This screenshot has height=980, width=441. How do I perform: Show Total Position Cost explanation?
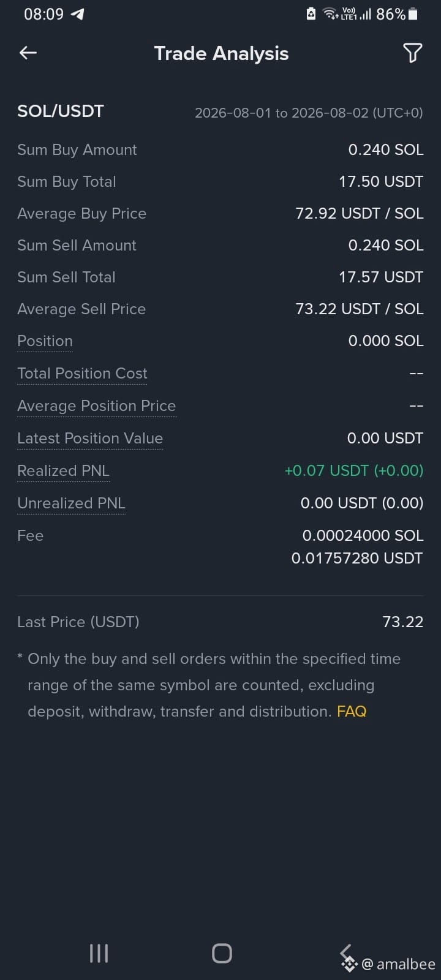82,374
